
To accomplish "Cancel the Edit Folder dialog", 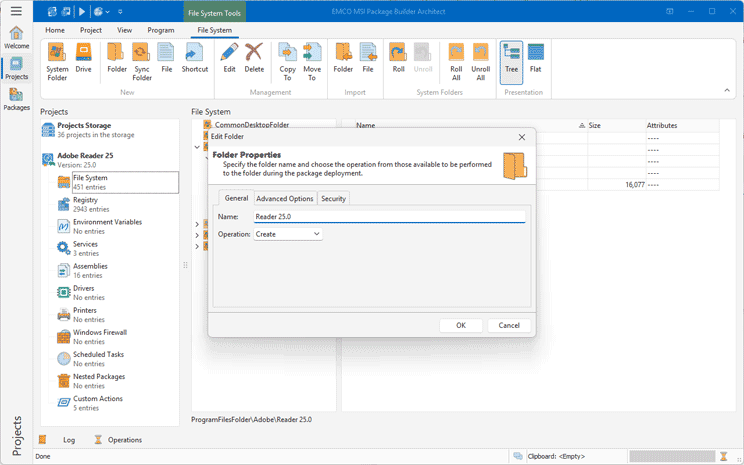I will (x=509, y=325).
